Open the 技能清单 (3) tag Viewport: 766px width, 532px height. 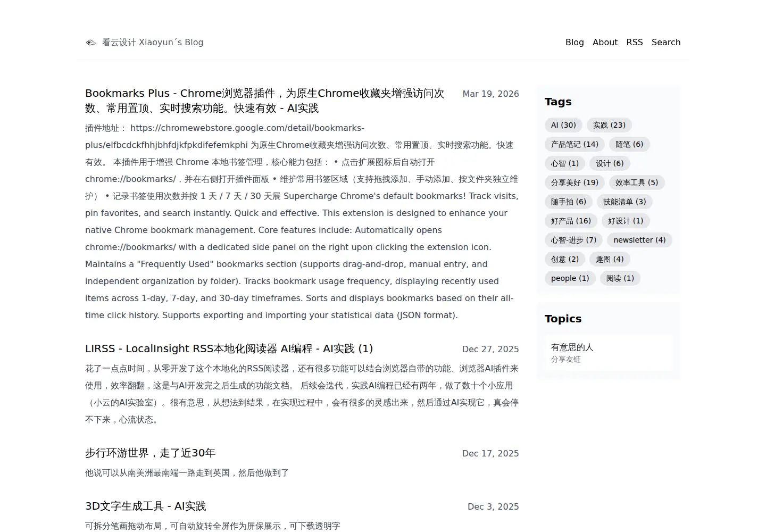pos(625,202)
